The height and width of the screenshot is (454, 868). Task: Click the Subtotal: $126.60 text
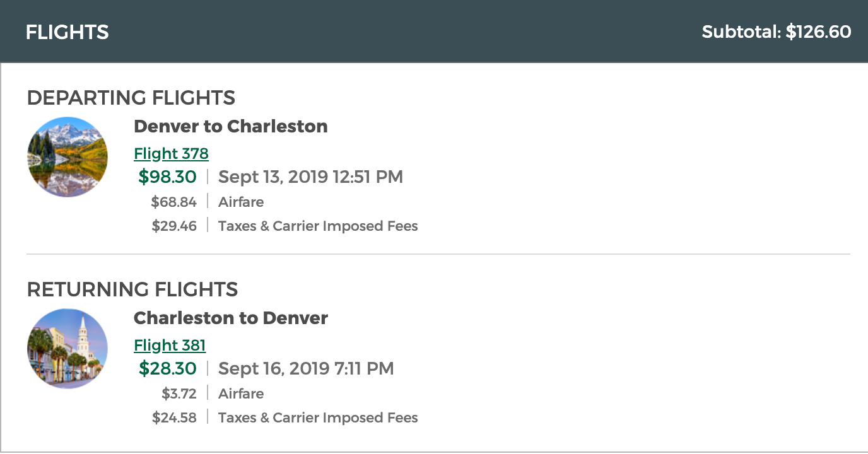coord(777,32)
